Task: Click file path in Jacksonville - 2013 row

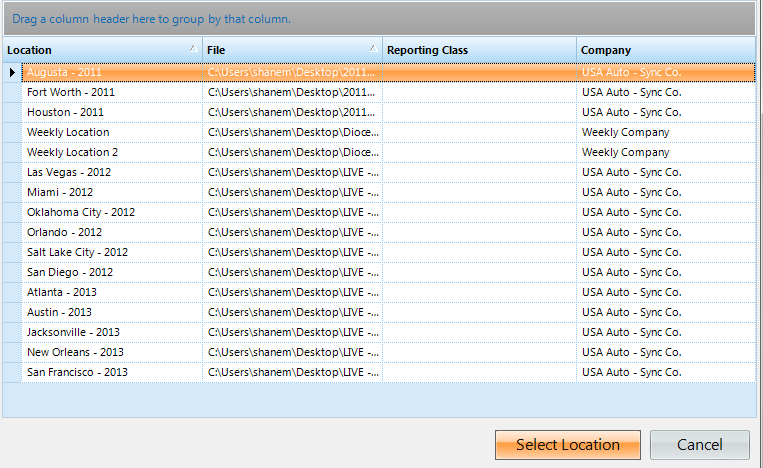Action: click(293, 332)
